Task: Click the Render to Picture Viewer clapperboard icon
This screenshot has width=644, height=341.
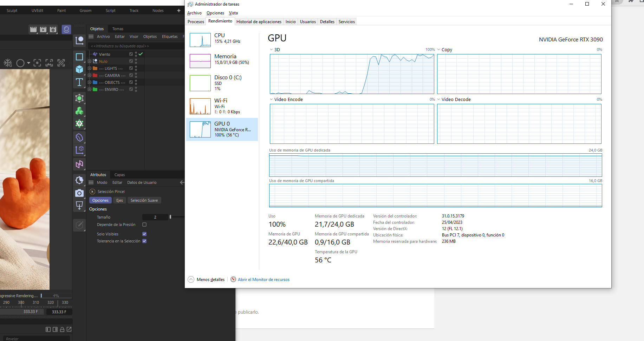Action: pos(43,29)
